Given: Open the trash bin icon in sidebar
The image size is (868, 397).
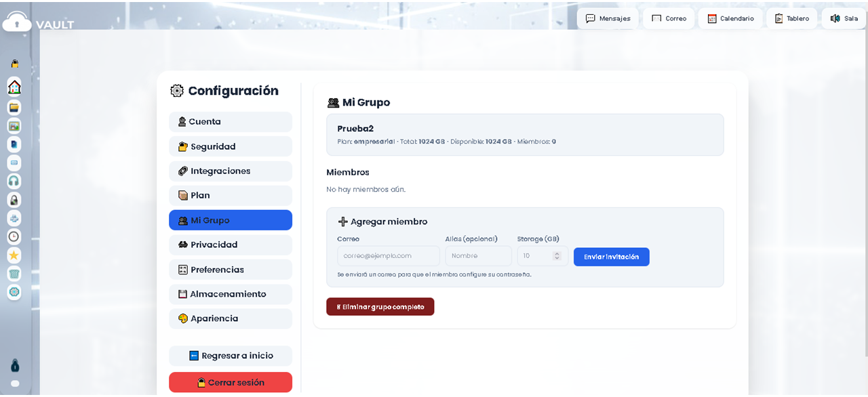Looking at the screenshot, I should coord(14,274).
